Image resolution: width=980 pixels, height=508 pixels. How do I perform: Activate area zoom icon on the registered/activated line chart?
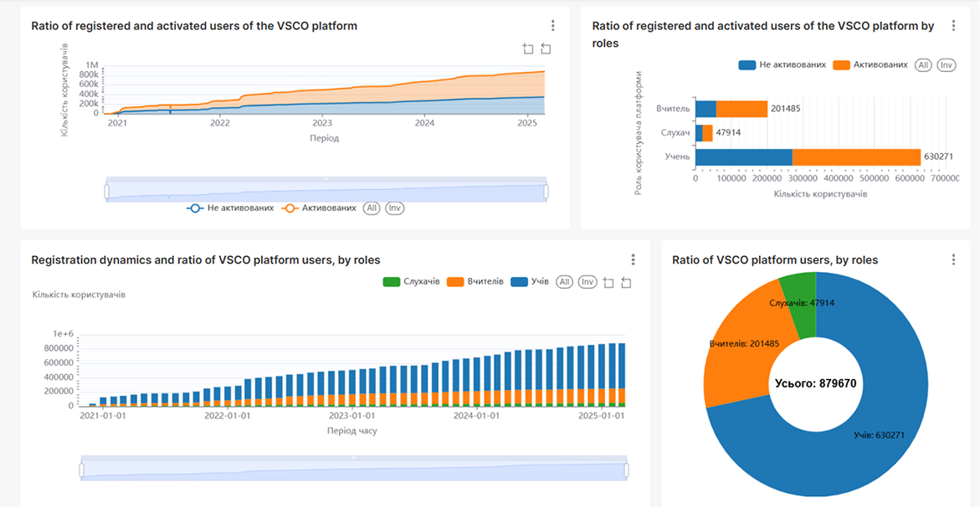528,49
